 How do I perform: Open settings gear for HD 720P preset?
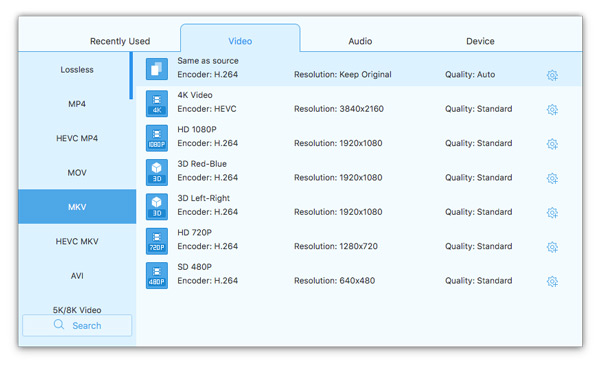point(552,247)
